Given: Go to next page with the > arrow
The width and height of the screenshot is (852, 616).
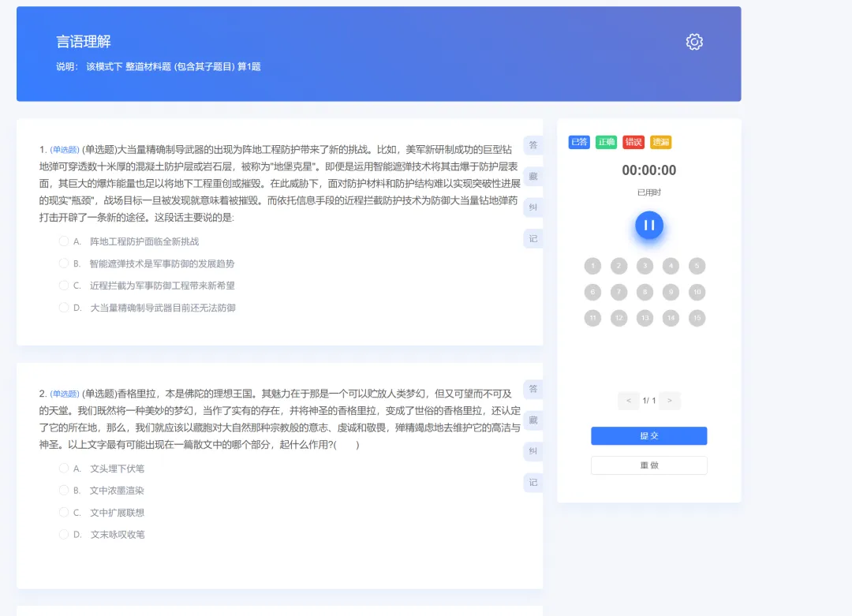Looking at the screenshot, I should click(x=670, y=401).
